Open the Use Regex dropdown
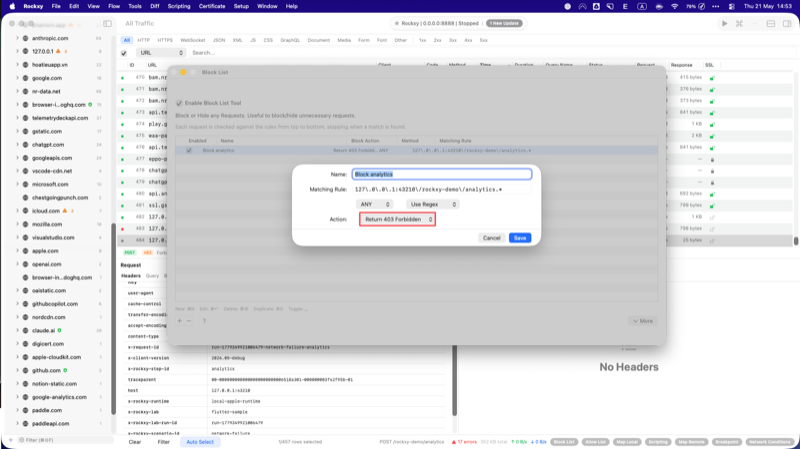Screen dimensions: 800x449 click(433, 204)
